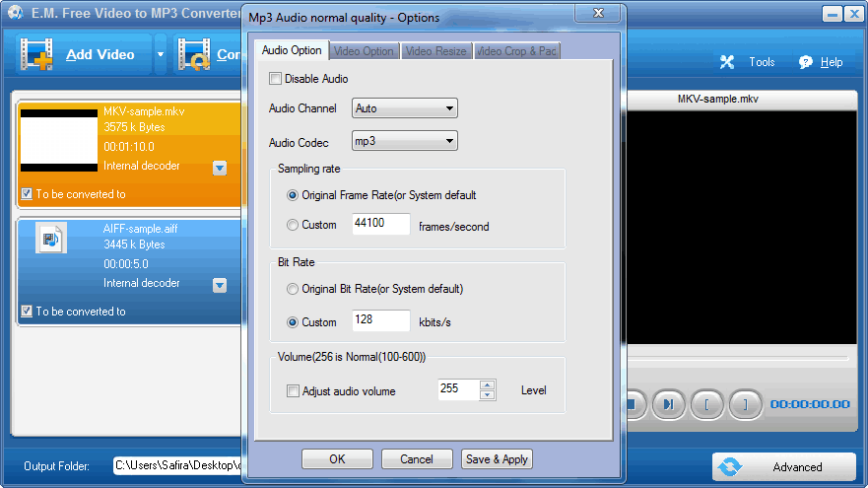Select Custom sampling rate radio button

(293, 225)
